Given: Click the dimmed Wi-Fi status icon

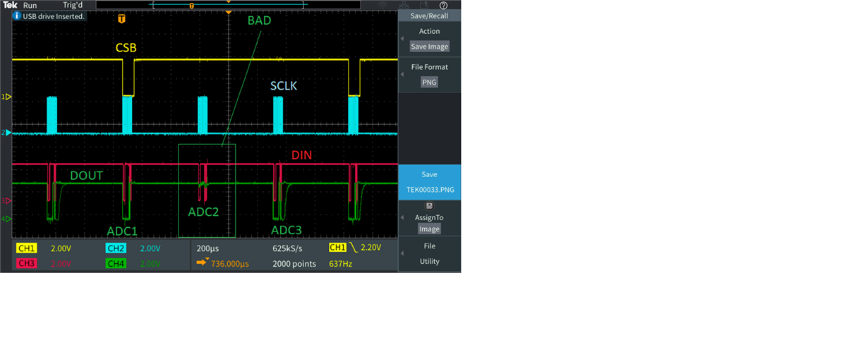Looking at the screenshot, I should point(383,5).
